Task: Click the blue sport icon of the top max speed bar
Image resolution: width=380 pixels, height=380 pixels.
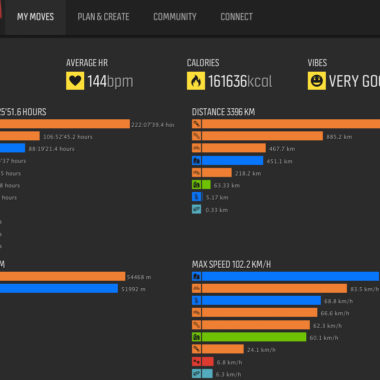Action: [196, 276]
